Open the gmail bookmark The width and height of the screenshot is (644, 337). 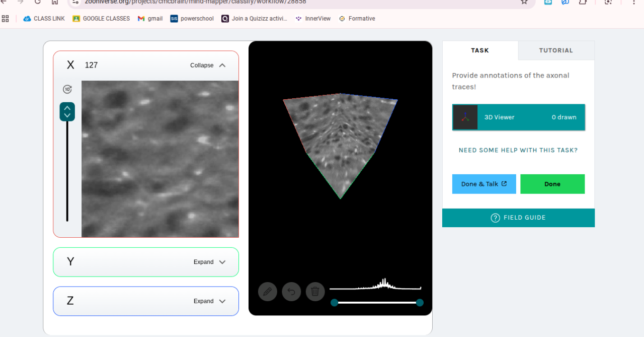(150, 19)
